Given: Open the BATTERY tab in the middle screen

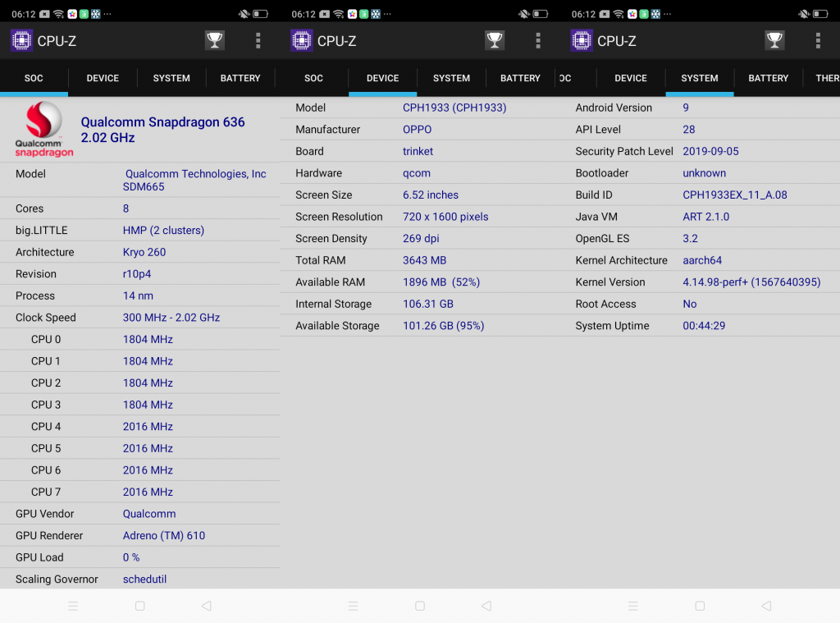Looking at the screenshot, I should [x=520, y=78].
